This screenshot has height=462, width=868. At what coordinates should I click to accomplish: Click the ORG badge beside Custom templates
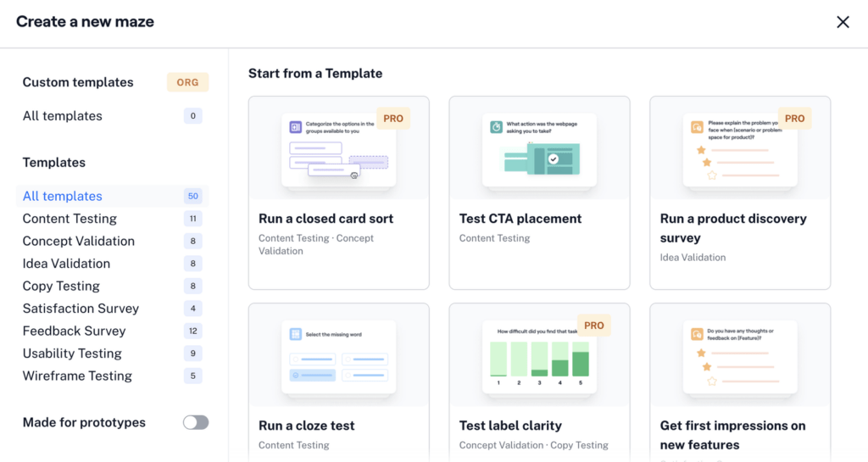click(187, 82)
